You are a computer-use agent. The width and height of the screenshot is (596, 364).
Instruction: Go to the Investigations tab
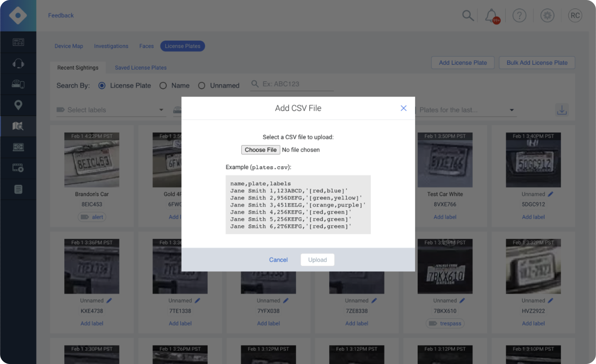click(x=111, y=46)
